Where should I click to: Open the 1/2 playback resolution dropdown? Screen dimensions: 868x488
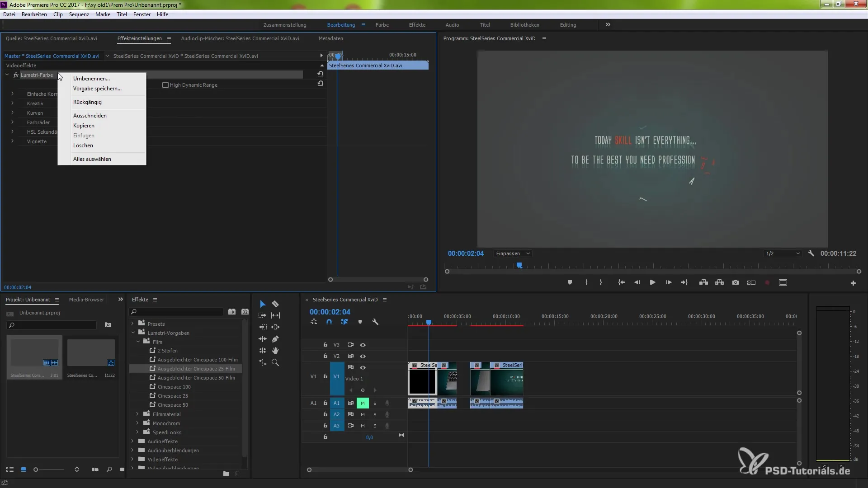coord(783,253)
